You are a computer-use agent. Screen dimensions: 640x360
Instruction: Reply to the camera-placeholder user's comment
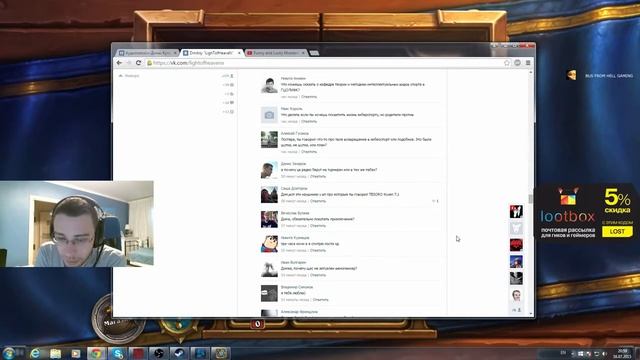click(309, 121)
